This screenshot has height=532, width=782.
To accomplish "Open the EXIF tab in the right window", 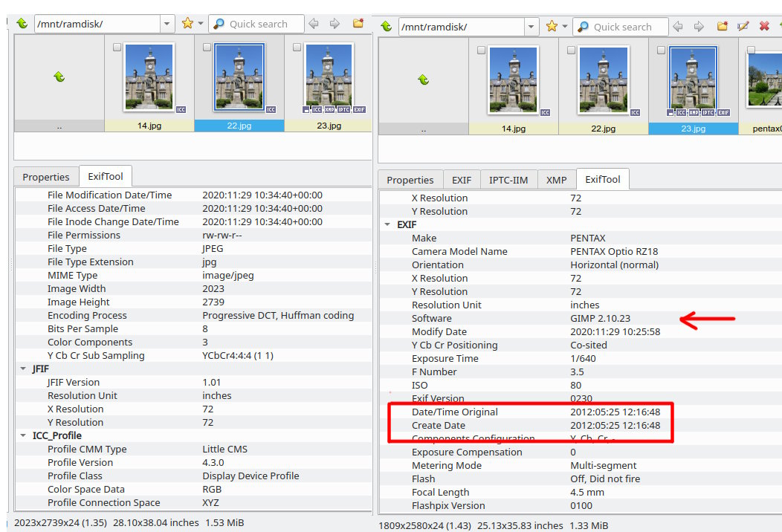I will [x=462, y=180].
